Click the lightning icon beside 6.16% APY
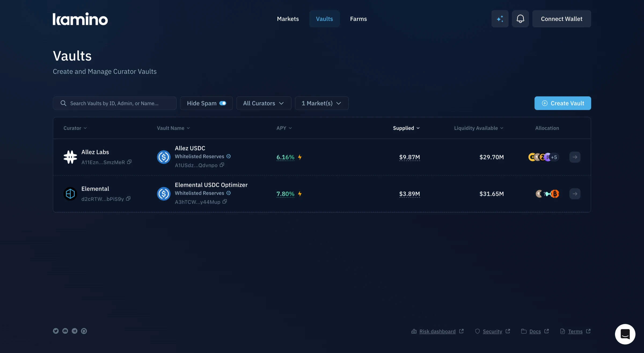This screenshot has width=644, height=353. tap(300, 157)
